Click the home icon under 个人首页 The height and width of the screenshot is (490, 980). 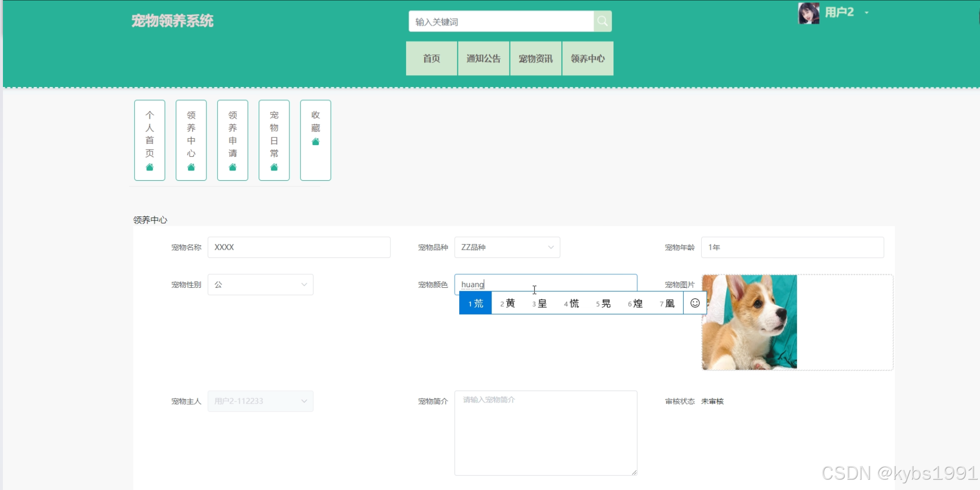coord(150,167)
